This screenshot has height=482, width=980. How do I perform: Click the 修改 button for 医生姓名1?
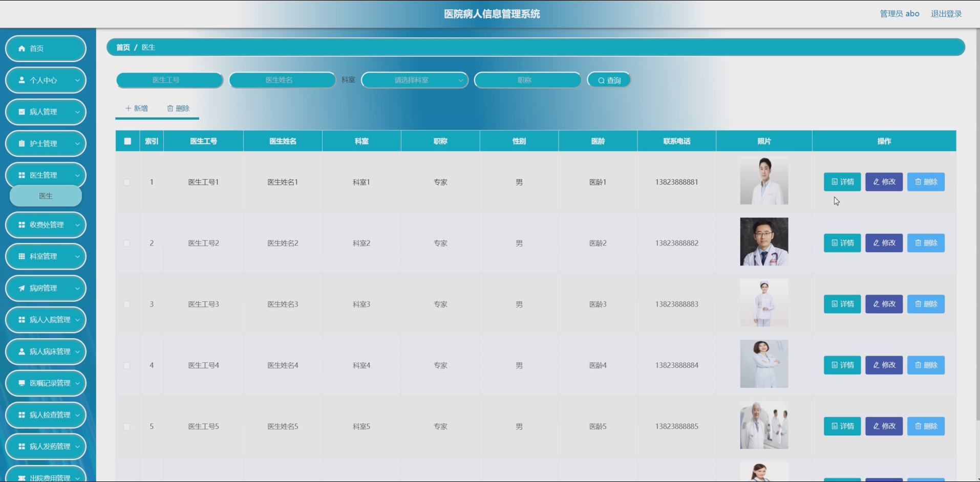tap(884, 182)
